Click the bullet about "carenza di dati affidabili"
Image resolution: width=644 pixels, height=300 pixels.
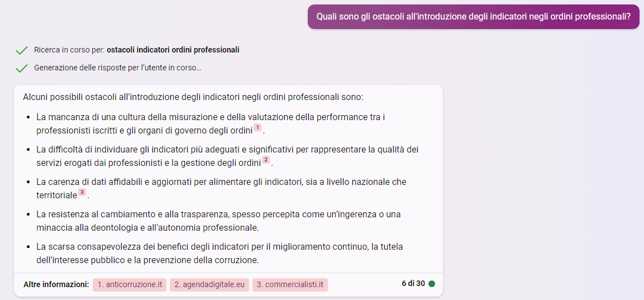click(x=221, y=182)
